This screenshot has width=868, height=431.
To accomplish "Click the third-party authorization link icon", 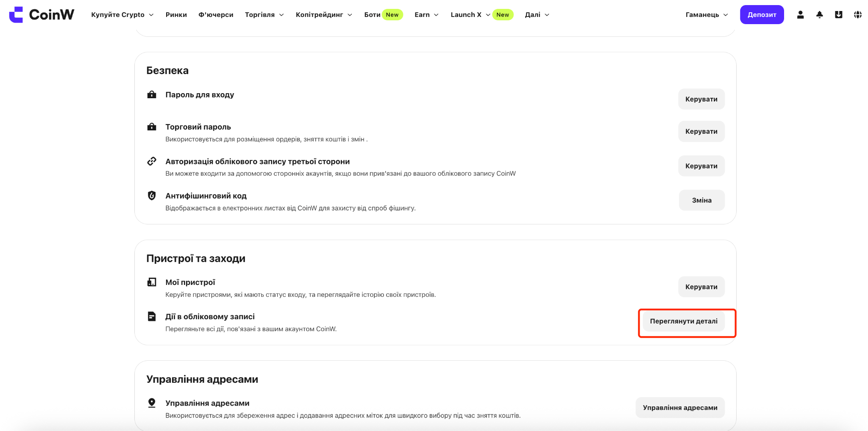I will tap(152, 161).
